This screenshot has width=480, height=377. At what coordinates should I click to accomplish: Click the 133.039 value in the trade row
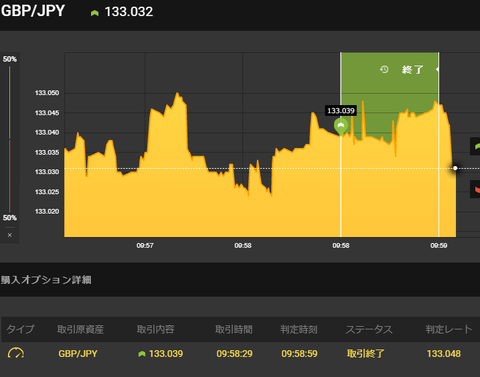click(x=166, y=354)
